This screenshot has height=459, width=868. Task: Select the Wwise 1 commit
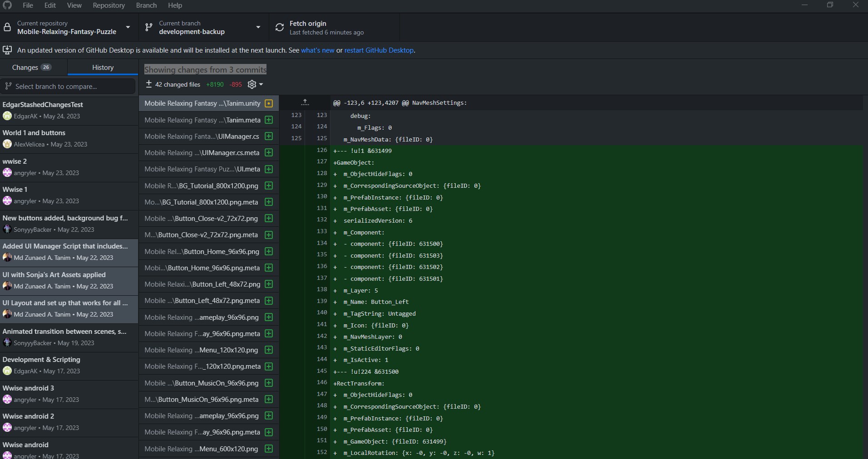69,195
